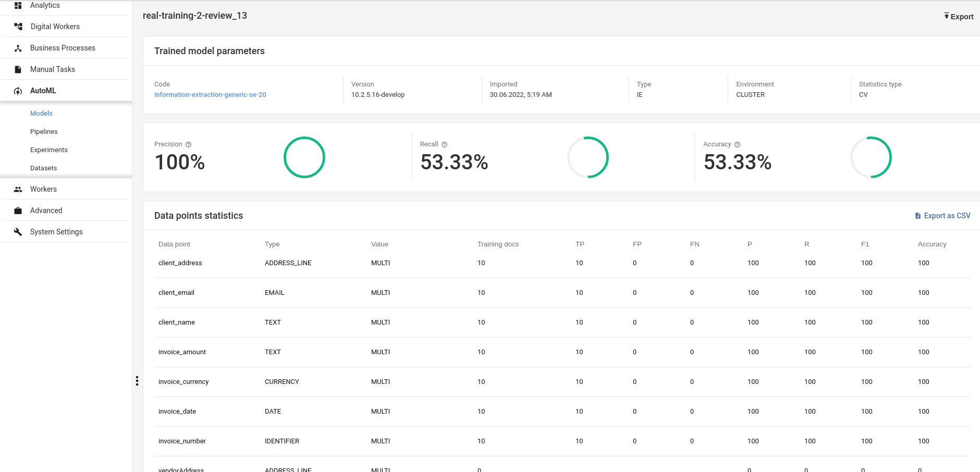Open the information-extraction-generic-se-20 code link
Image resolution: width=980 pixels, height=472 pixels.
pos(210,95)
